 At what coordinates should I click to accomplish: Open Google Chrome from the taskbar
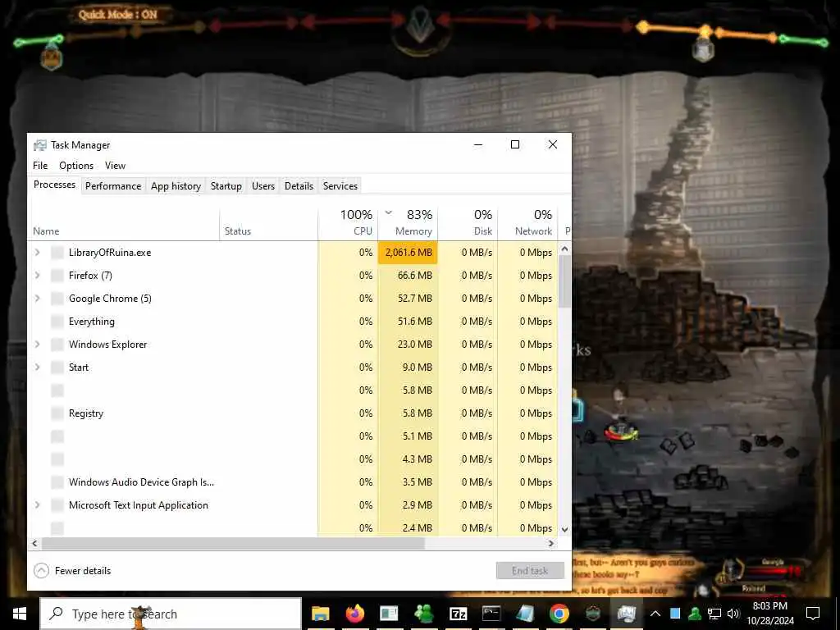tap(559, 614)
